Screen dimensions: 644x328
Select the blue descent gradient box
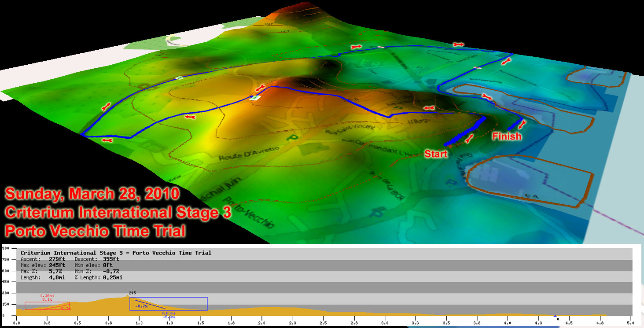click(168, 304)
